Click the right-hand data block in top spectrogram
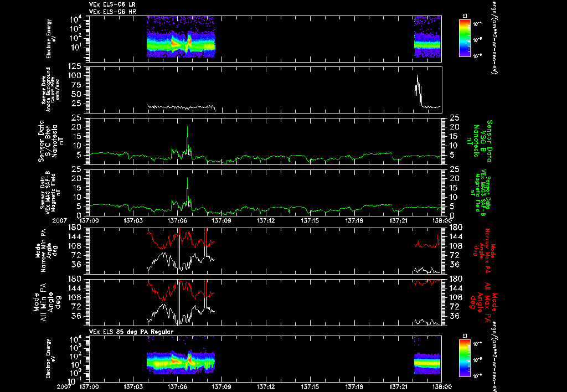 427,37
